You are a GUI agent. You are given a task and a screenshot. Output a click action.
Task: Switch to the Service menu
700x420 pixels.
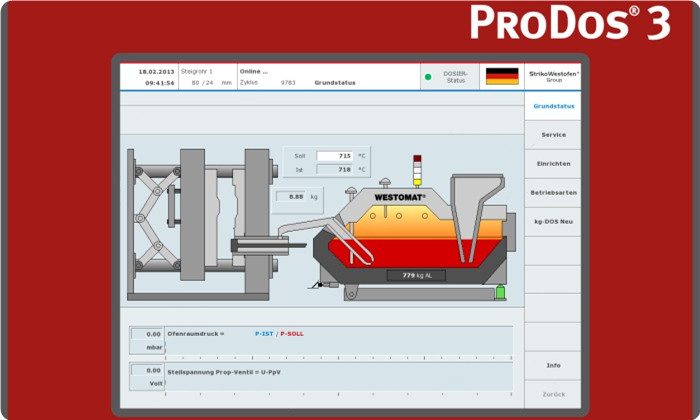[553, 134]
